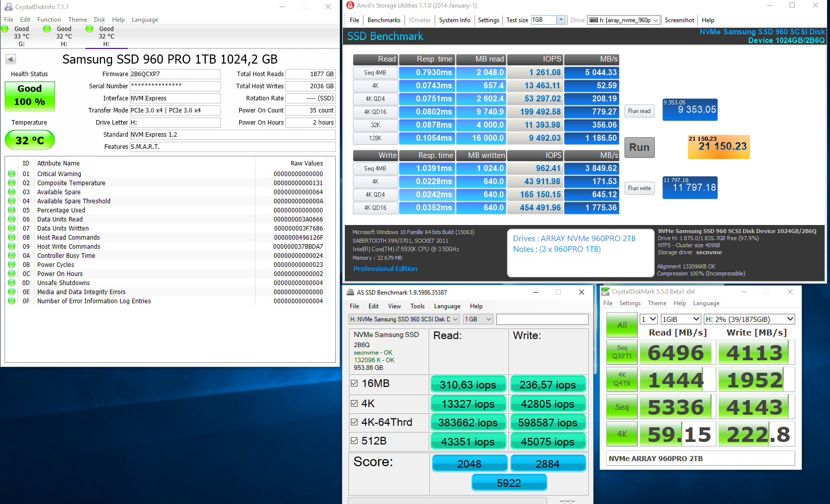Open the Benchmarks menu in Anvil

(384, 20)
